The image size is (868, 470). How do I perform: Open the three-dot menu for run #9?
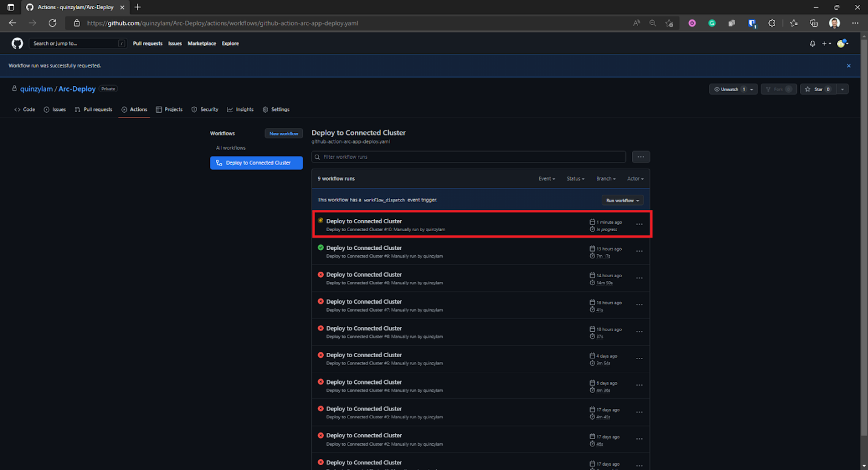tap(639, 251)
